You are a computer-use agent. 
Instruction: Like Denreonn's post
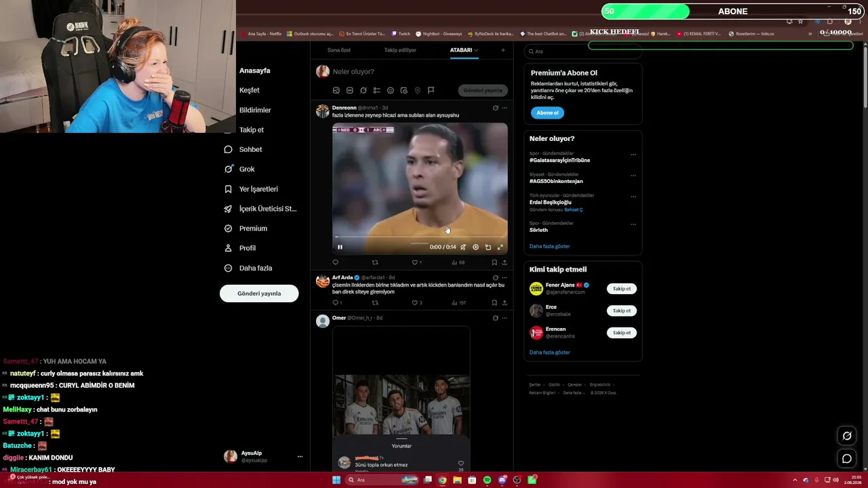[x=415, y=262]
